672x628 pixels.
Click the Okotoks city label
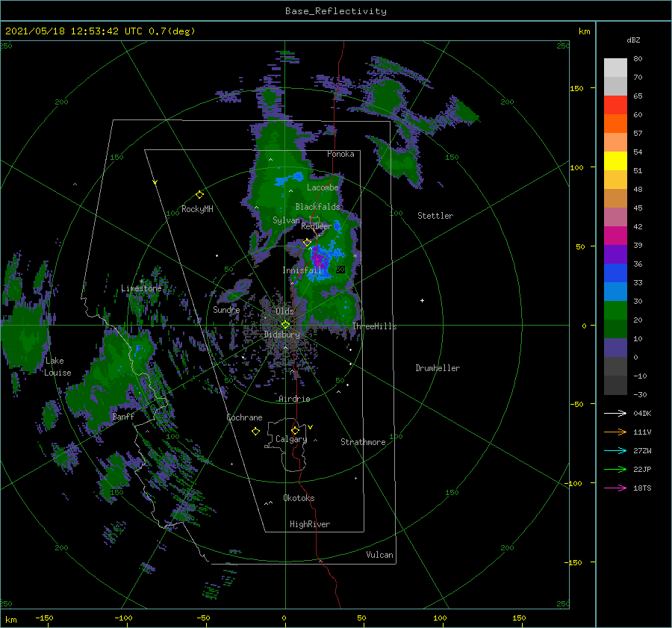(299, 498)
